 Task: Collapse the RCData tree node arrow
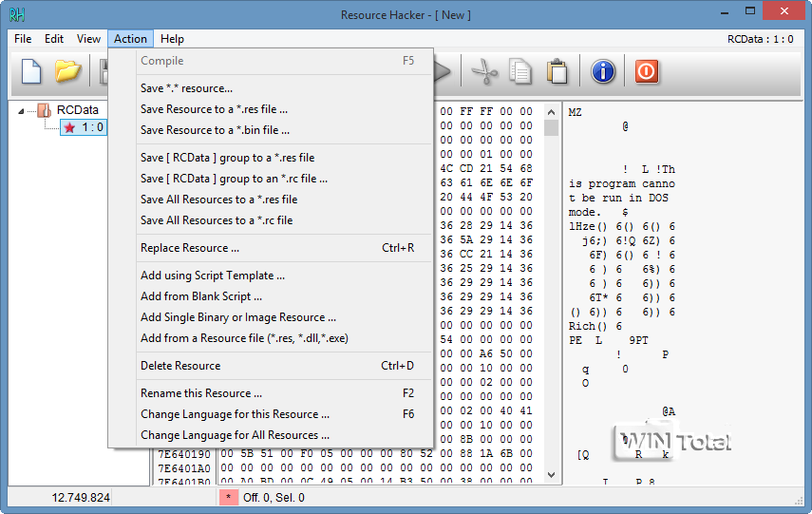[21, 111]
